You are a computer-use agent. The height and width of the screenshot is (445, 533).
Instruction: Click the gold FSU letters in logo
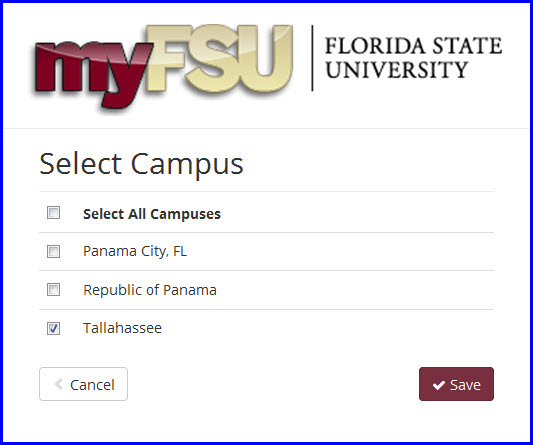[220, 58]
